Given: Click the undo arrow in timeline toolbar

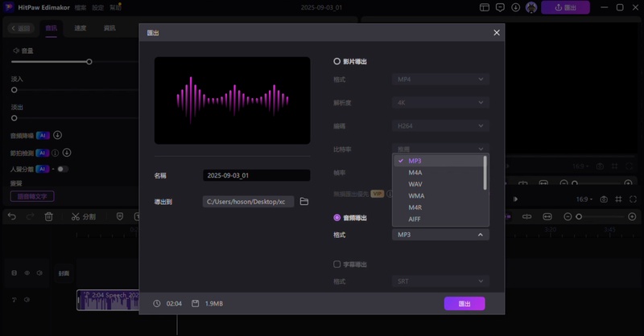Looking at the screenshot, I should [12, 217].
